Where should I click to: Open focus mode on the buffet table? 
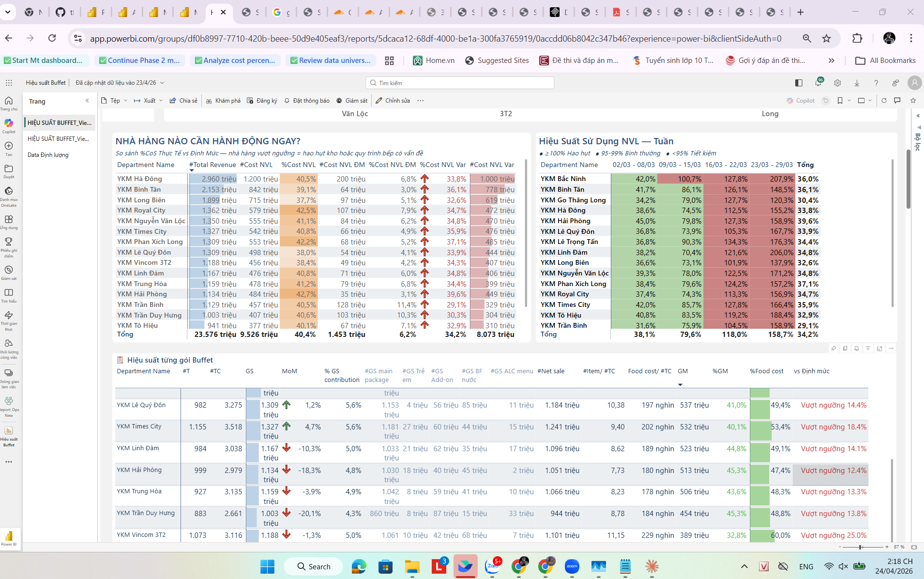tap(879, 348)
